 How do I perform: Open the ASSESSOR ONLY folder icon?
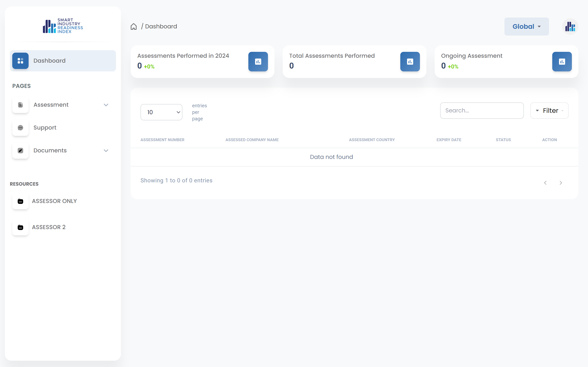pyautogui.click(x=20, y=201)
